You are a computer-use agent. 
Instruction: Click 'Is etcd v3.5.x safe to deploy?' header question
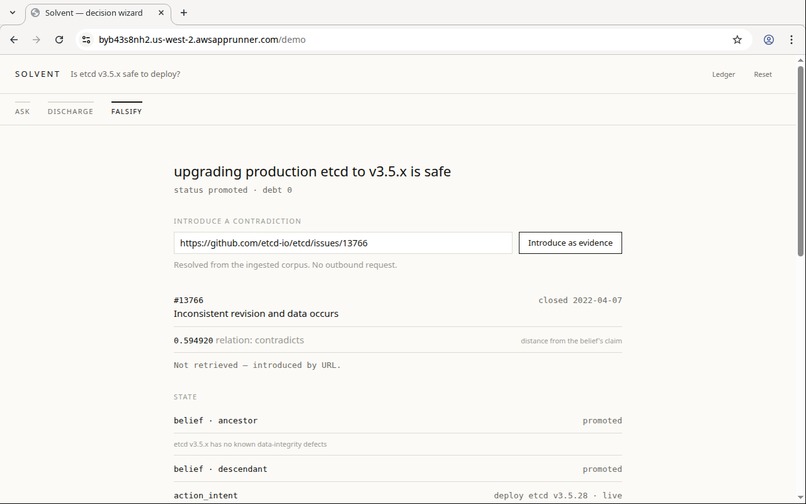(125, 74)
